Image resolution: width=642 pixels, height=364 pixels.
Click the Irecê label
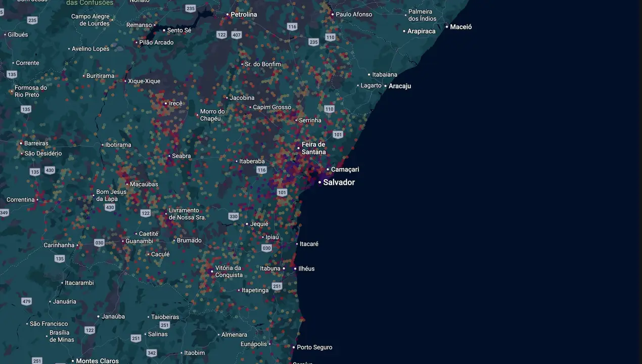pos(175,103)
